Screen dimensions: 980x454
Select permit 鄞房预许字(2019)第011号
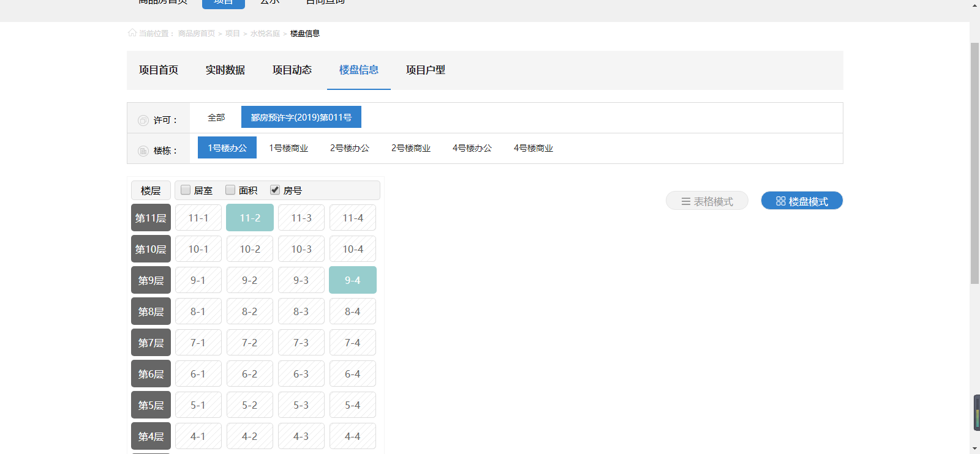301,117
